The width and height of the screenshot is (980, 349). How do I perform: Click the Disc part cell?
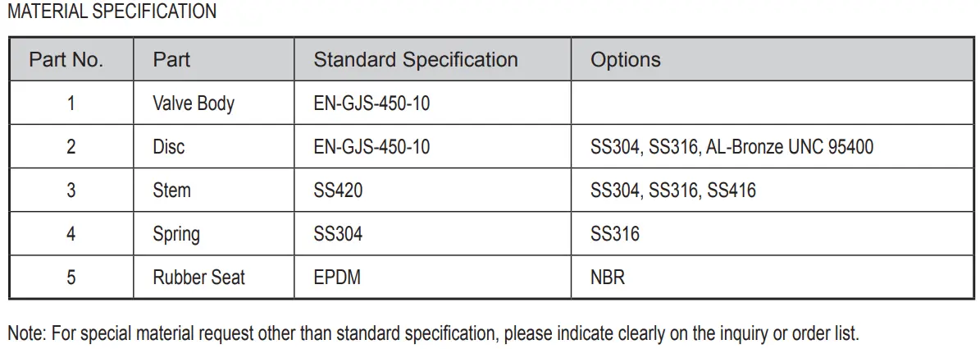[x=169, y=147]
